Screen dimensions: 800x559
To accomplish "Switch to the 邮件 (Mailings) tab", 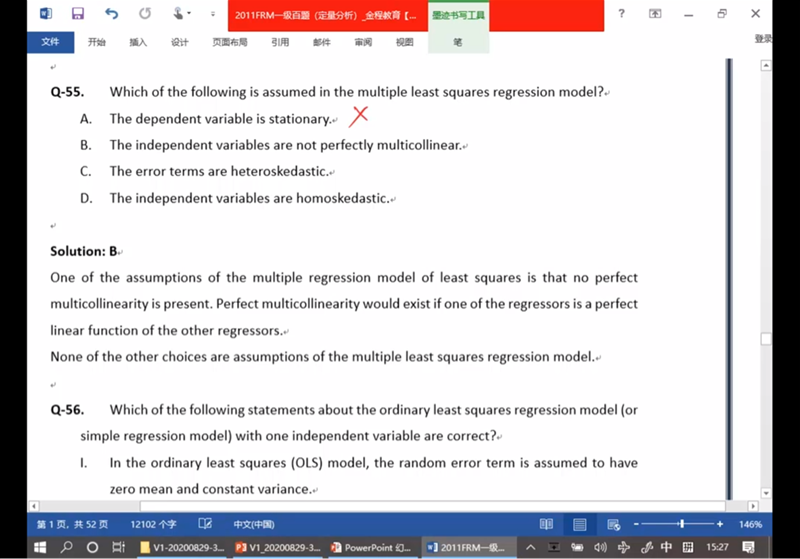I will coord(321,42).
